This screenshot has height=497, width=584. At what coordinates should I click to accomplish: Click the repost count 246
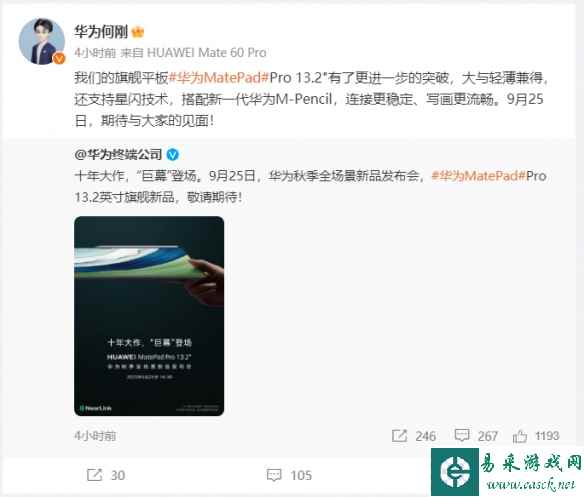[426, 436]
